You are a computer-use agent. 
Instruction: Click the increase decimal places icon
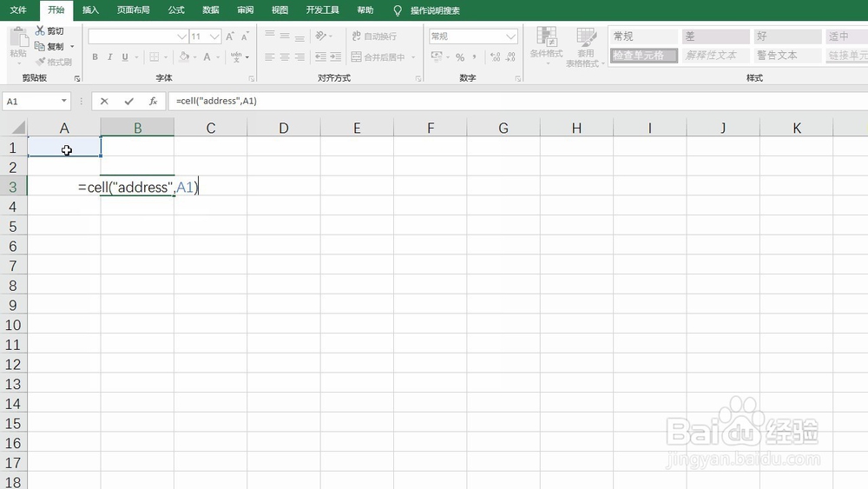495,56
